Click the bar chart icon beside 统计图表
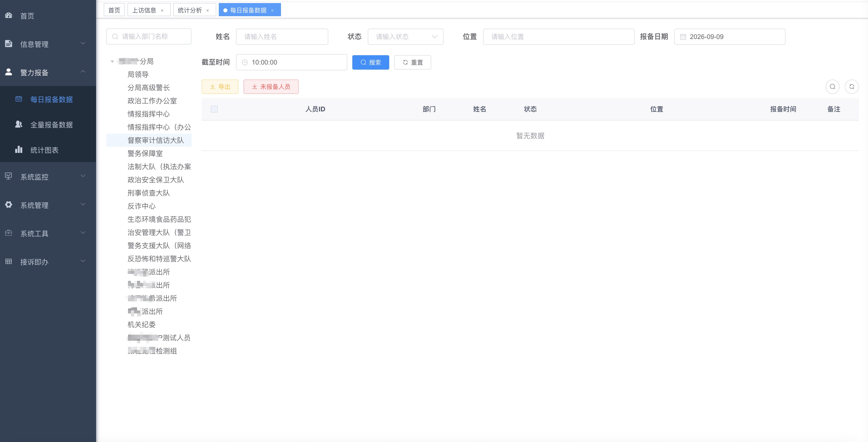 19,150
